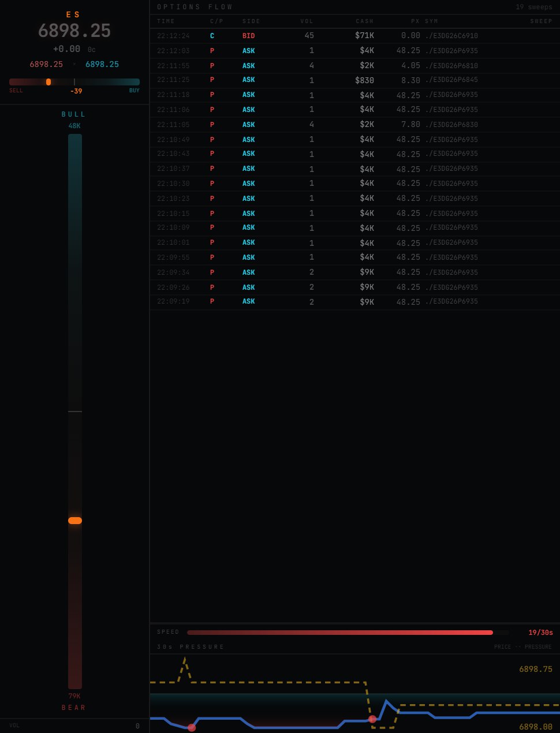Click the leftmost red marker on pressure chart
The image size is (560, 733).
(x=192, y=727)
